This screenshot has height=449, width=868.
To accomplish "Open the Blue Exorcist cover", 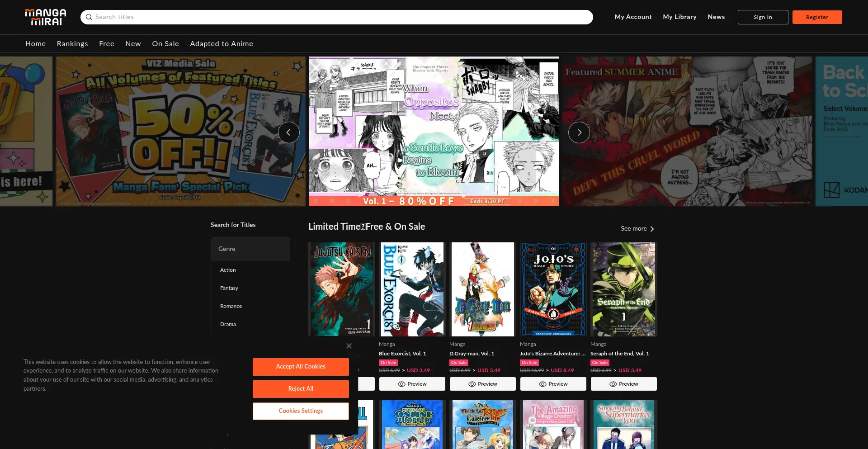I will [x=412, y=289].
